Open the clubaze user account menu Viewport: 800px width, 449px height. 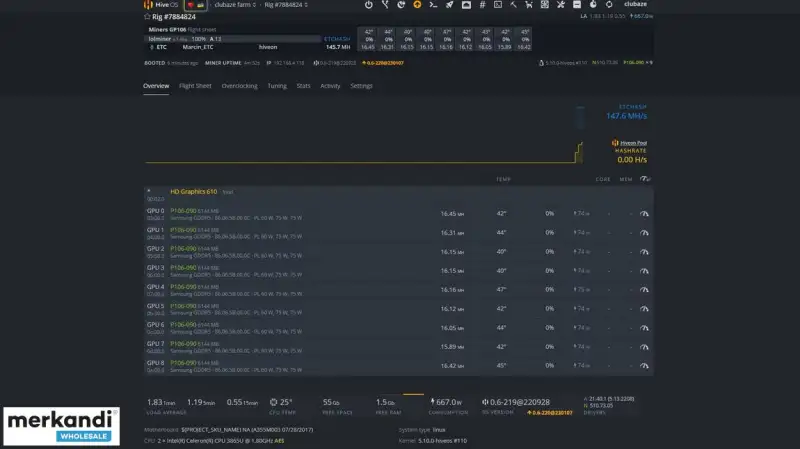(635, 4)
